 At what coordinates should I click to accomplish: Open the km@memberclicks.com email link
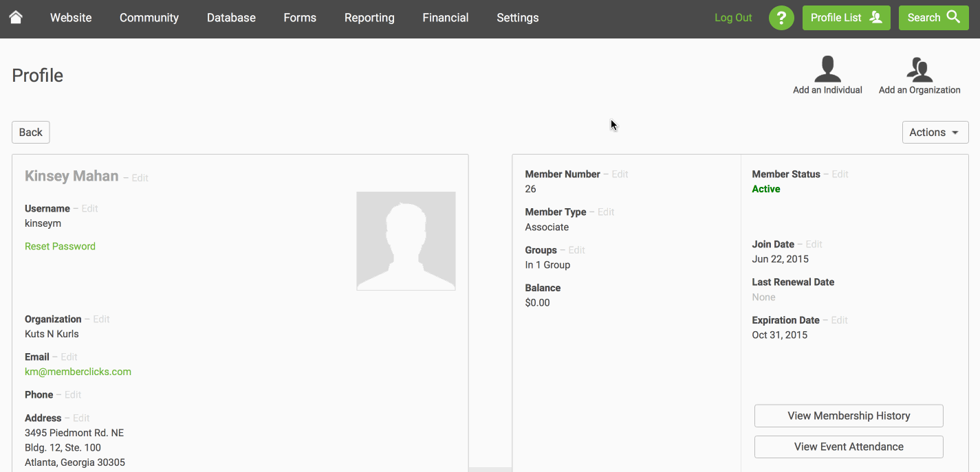(78, 372)
